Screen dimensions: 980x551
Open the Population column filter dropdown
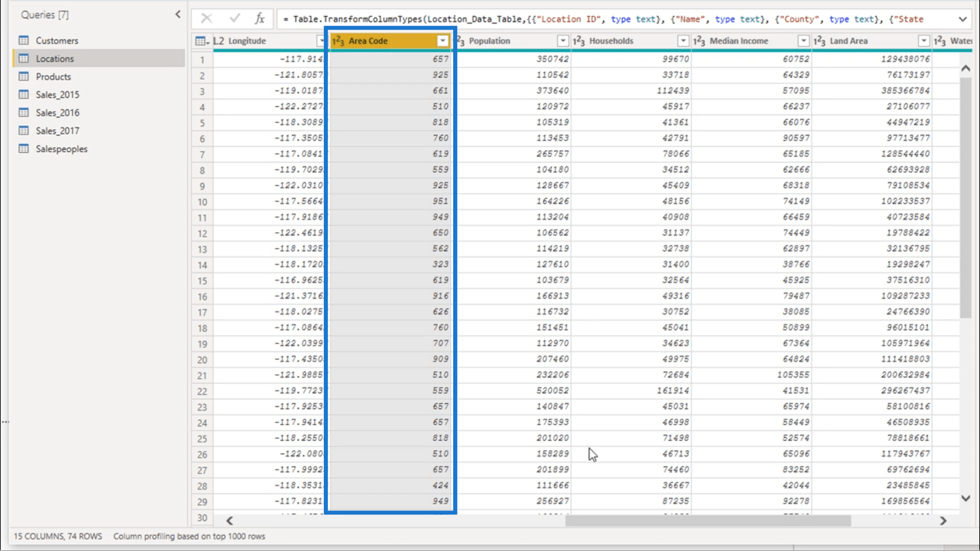[x=562, y=41]
